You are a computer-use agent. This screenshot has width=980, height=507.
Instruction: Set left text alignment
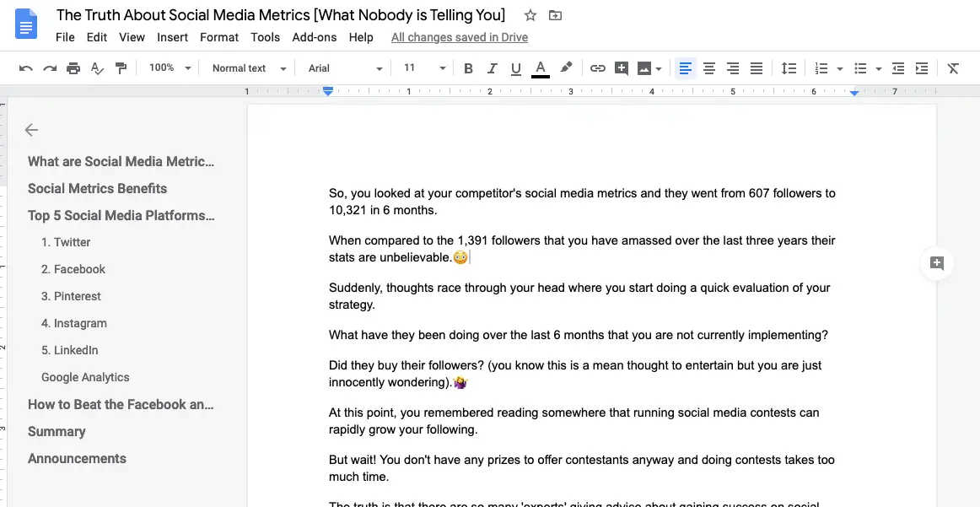tap(686, 68)
